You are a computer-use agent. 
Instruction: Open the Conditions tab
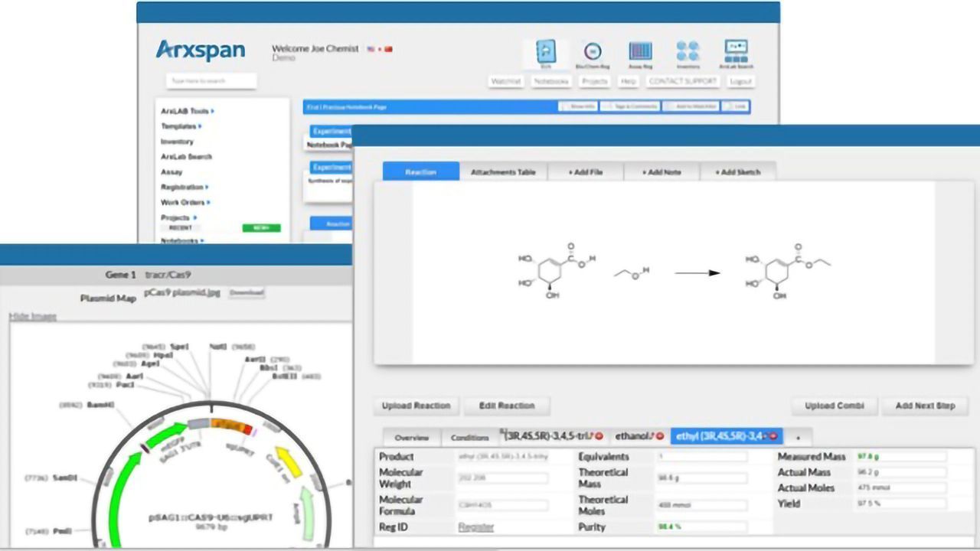(469, 438)
